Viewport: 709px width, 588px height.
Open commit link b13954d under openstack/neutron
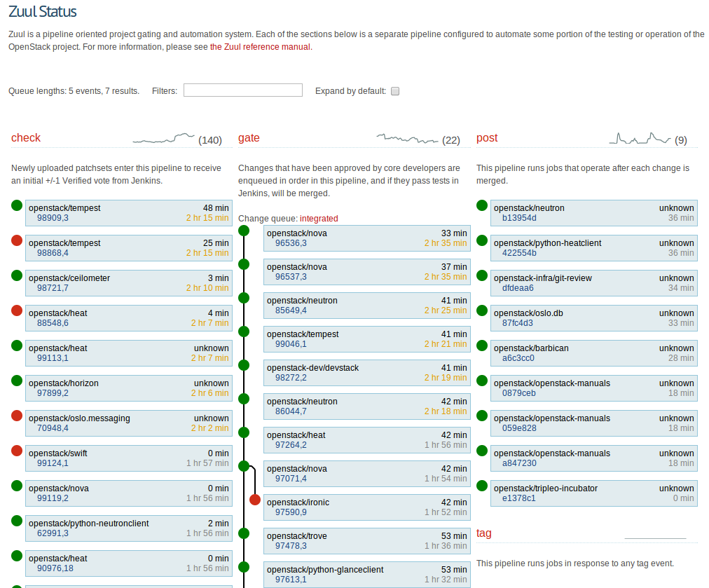point(519,218)
